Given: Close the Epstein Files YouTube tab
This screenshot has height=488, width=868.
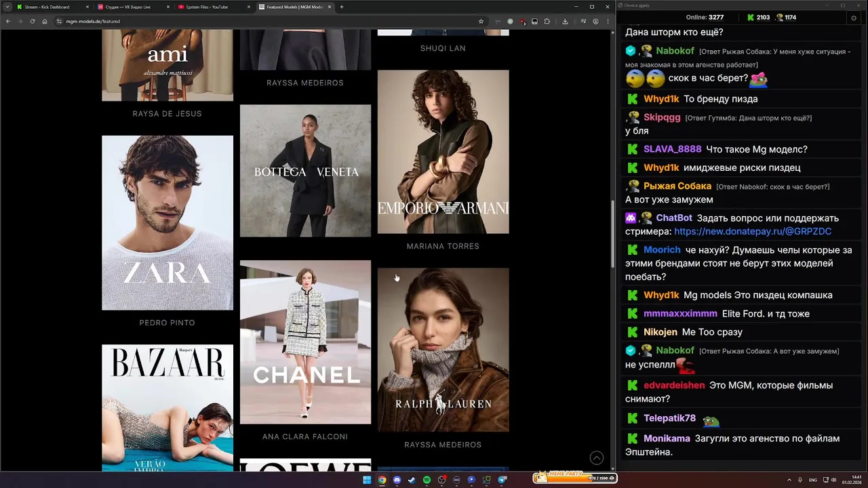Looking at the screenshot, I should (x=249, y=7).
